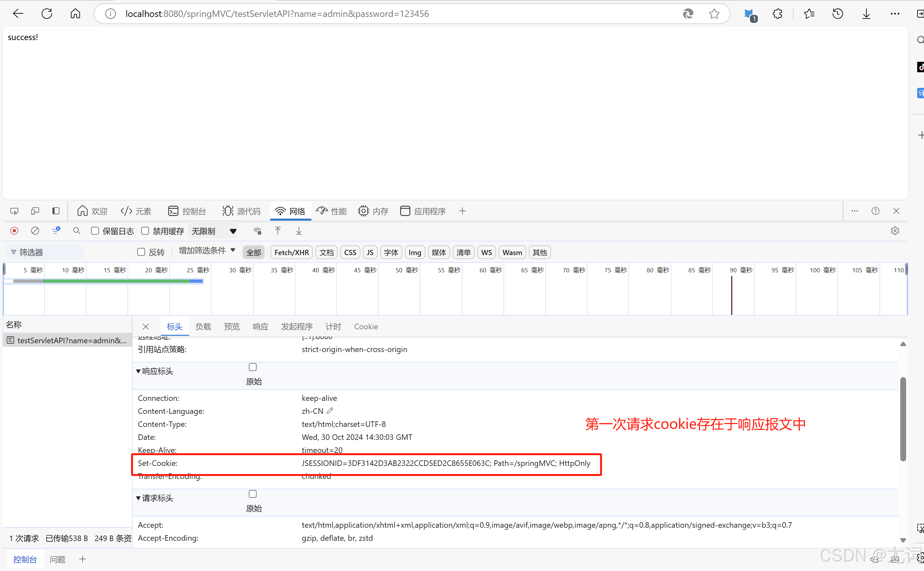Open the 计时 request tab

[333, 327]
